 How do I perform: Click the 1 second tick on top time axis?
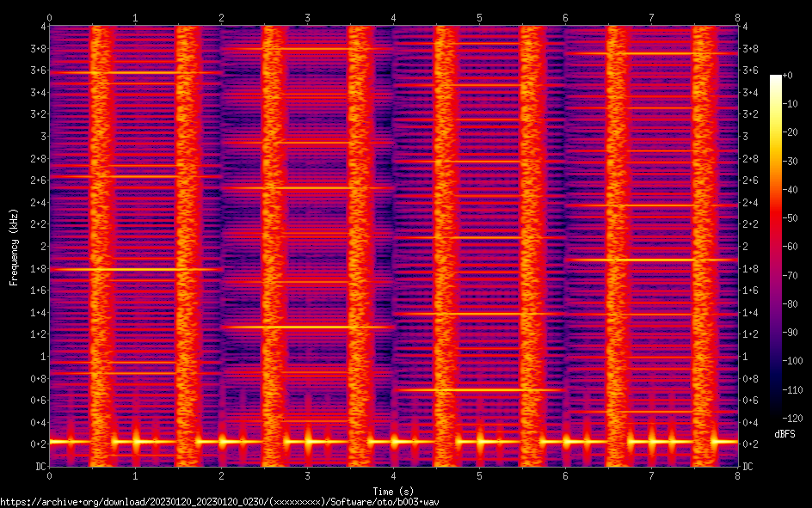point(135,17)
